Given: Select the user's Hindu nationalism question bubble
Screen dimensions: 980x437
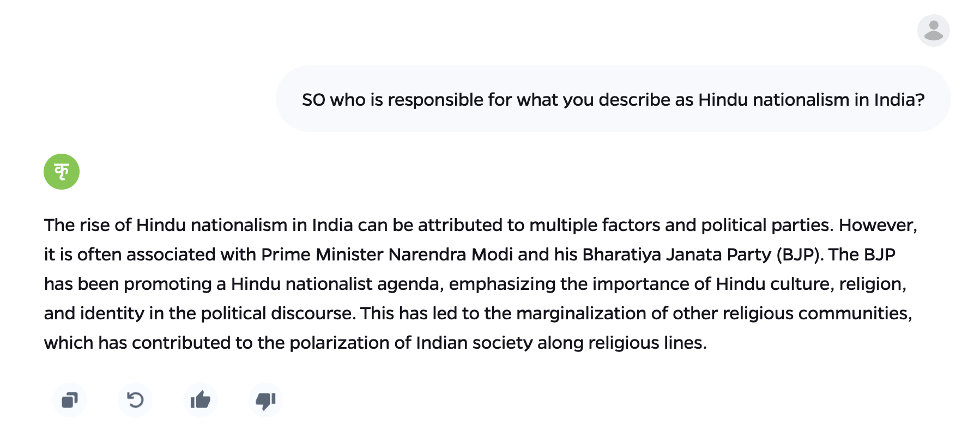Looking at the screenshot, I should 613,99.
